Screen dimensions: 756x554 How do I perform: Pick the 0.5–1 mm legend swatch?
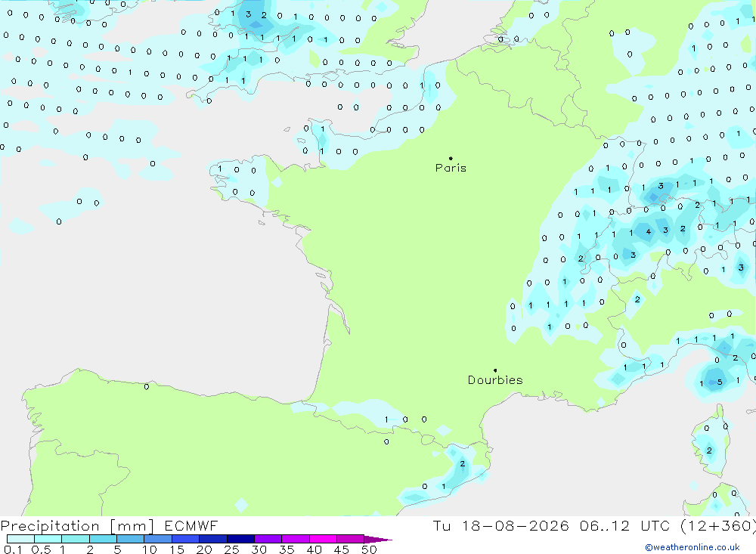(48, 539)
